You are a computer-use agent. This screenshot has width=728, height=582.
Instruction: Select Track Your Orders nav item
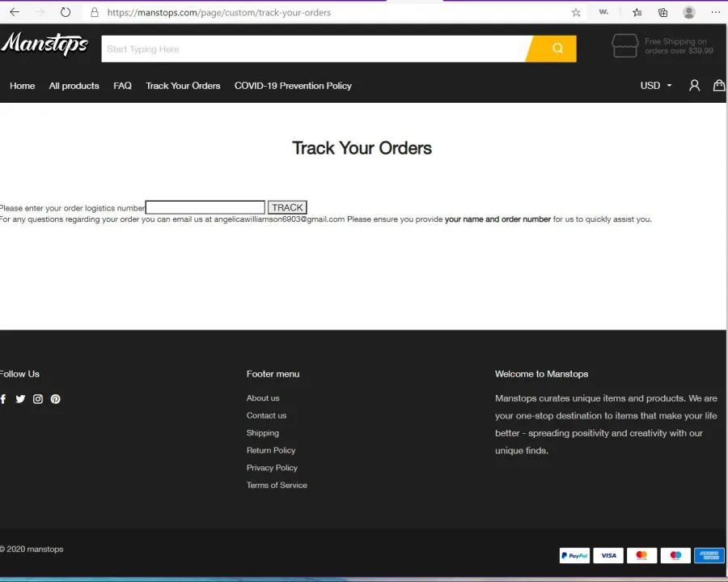click(183, 86)
